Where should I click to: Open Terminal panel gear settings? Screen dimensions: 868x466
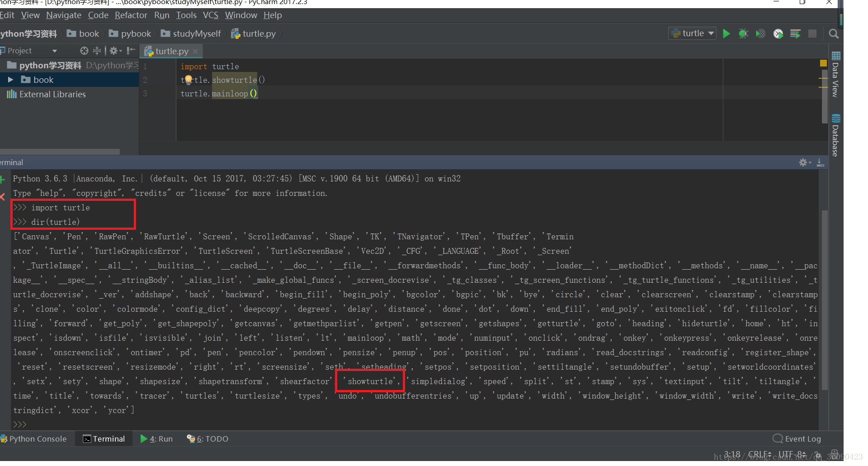coord(805,162)
